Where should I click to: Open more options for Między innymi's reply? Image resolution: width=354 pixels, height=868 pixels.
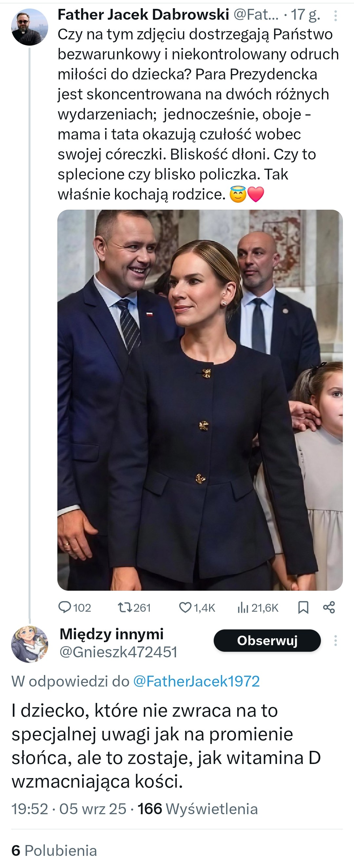click(x=336, y=640)
